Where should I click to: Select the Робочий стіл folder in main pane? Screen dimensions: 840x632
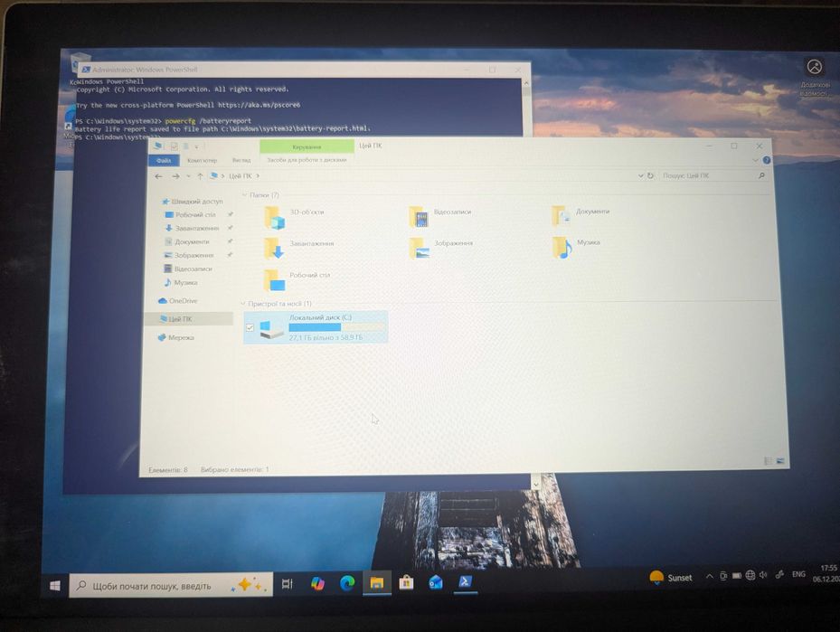point(297,280)
